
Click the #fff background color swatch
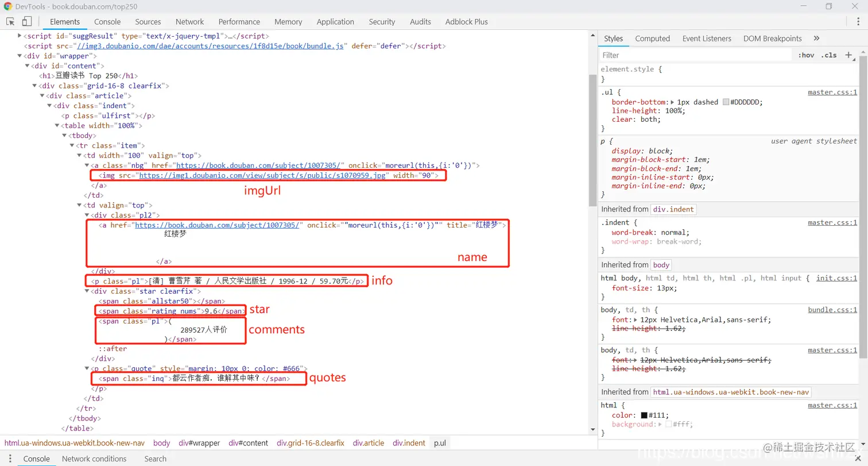(669, 425)
